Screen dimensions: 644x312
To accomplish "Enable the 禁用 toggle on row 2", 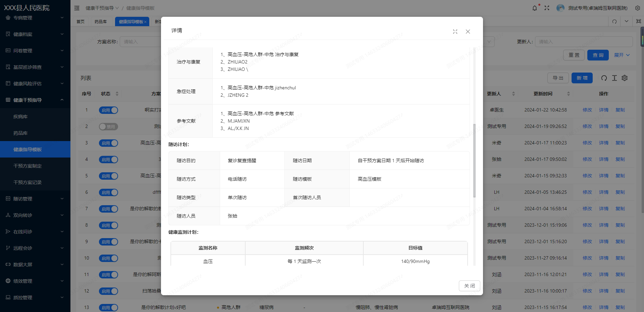I will 108,127.
